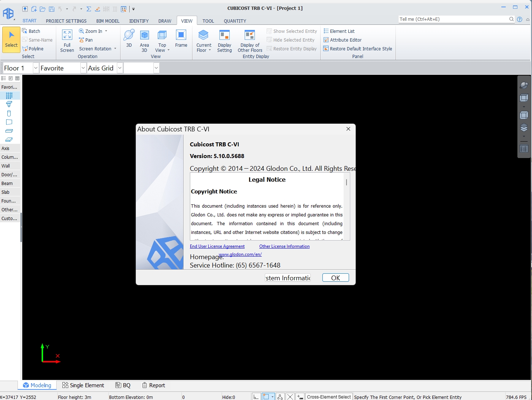This screenshot has width=532, height=400.
Task: Toggle the Select tool in the ribbon
Action: tap(11, 40)
